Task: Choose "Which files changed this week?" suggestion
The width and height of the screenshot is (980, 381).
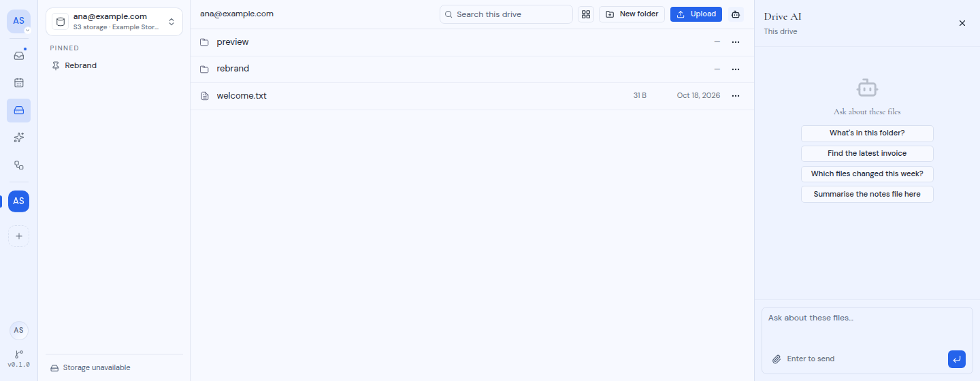Action: coord(867,174)
